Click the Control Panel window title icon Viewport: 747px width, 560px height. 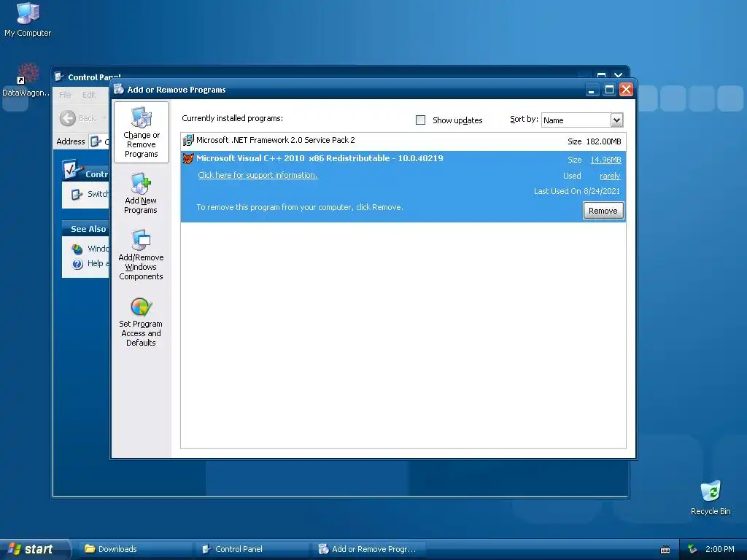click(59, 77)
